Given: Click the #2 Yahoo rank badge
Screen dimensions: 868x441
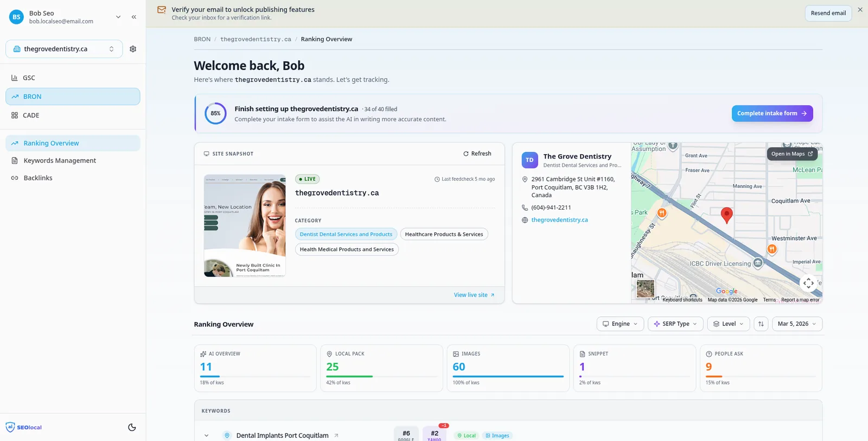Looking at the screenshot, I should pyautogui.click(x=435, y=434).
